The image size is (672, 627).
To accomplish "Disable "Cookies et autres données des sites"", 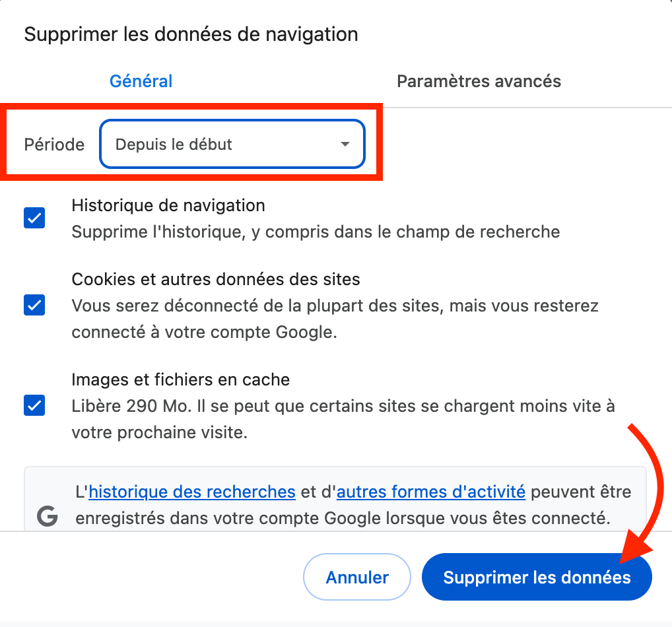I will coord(34,305).
